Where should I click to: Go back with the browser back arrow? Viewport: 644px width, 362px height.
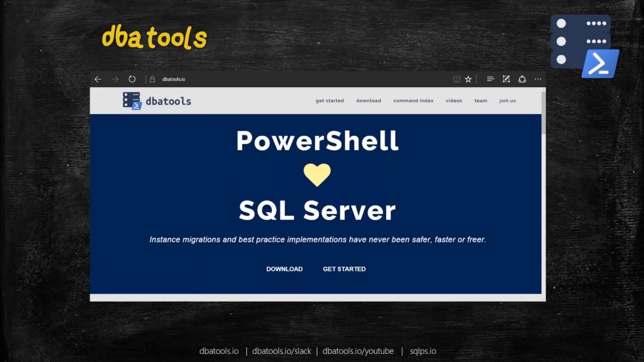[98, 79]
